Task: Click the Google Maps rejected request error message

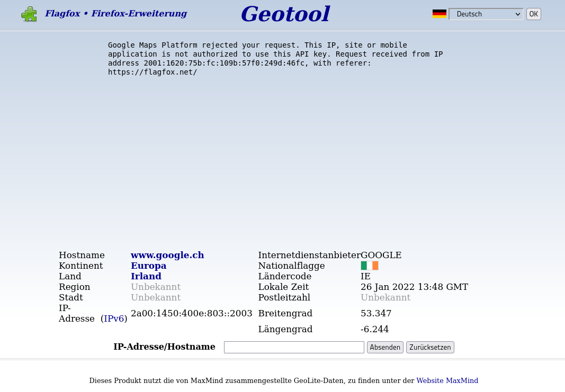Action: click(x=275, y=58)
